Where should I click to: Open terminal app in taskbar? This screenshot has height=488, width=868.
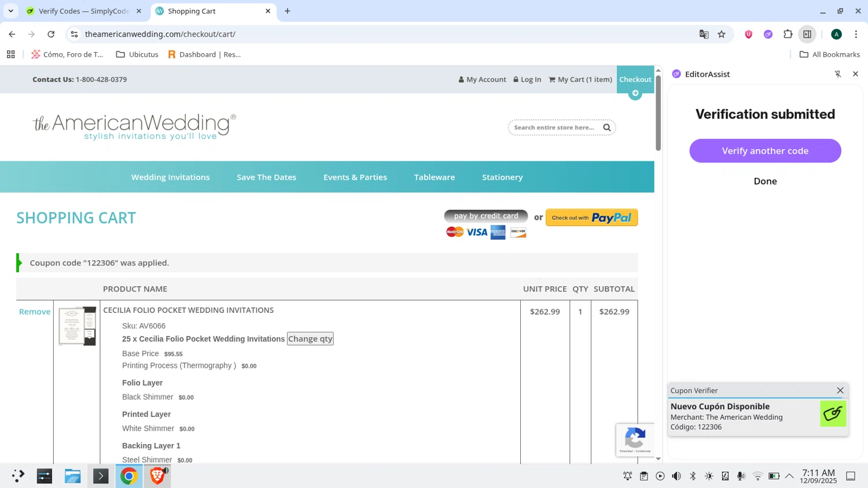101,476
